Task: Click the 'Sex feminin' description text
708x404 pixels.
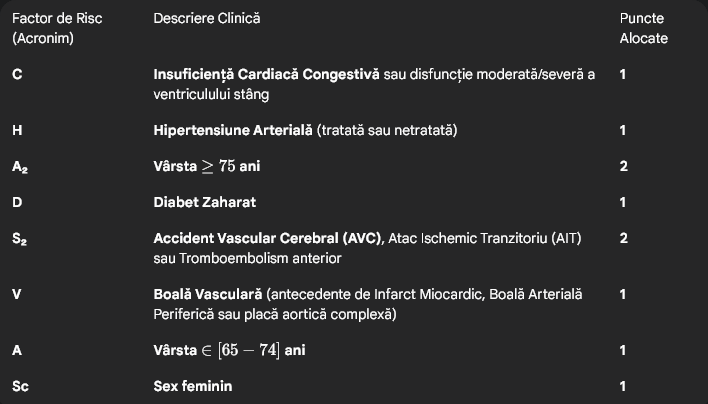Action: [196, 386]
